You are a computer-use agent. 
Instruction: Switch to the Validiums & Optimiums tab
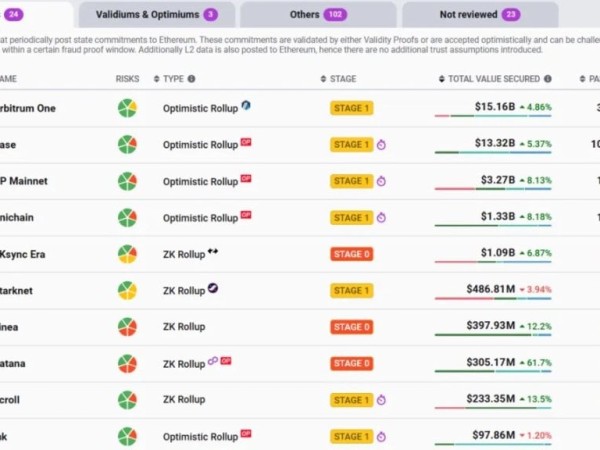coord(157,15)
